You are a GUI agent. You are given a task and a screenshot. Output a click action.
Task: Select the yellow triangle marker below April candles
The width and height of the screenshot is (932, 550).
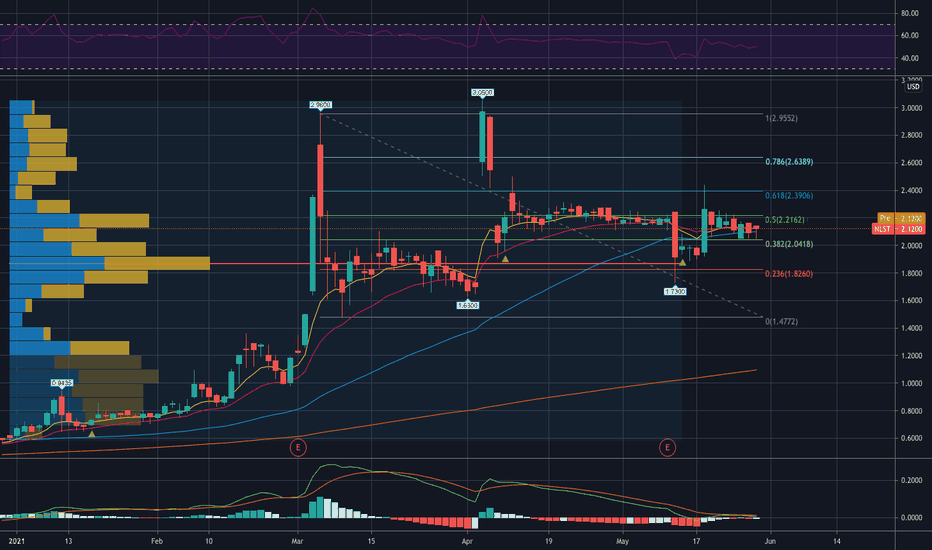pos(505,259)
